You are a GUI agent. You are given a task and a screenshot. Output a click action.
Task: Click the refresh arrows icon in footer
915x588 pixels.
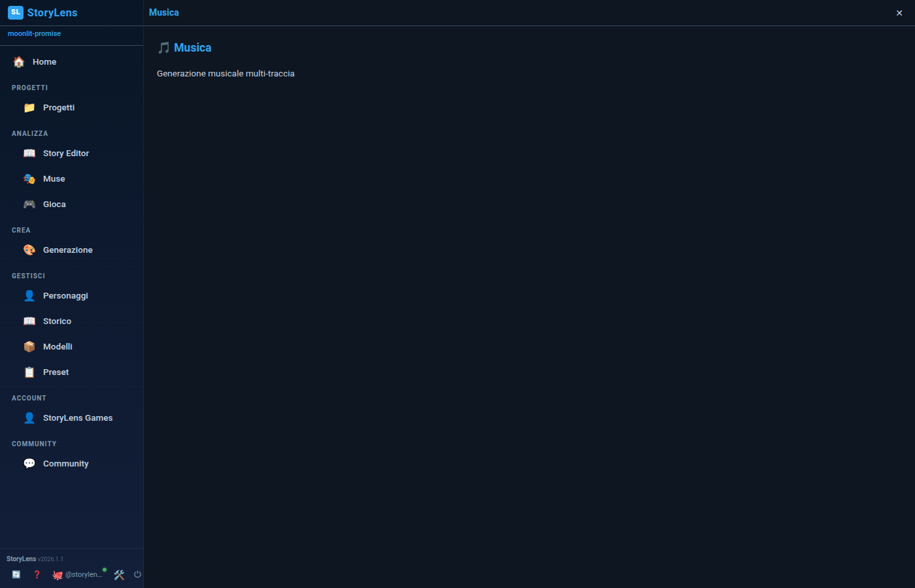[x=16, y=574]
